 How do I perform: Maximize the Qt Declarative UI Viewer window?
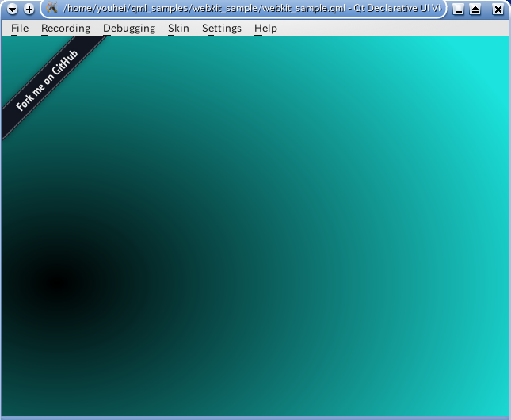pos(475,10)
